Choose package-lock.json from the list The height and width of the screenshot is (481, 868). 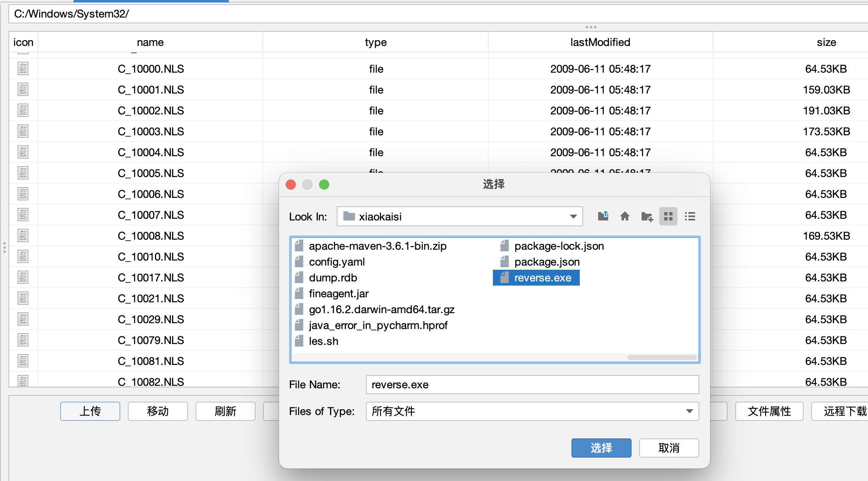[x=558, y=246]
